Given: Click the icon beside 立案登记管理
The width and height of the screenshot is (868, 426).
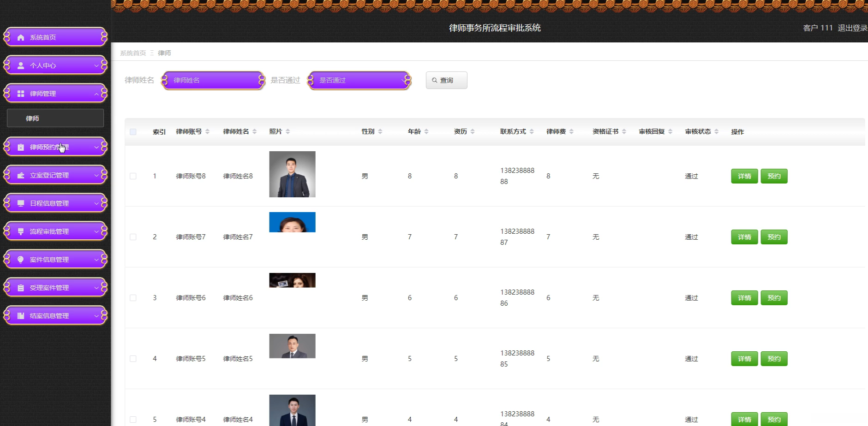Looking at the screenshot, I should tap(21, 175).
